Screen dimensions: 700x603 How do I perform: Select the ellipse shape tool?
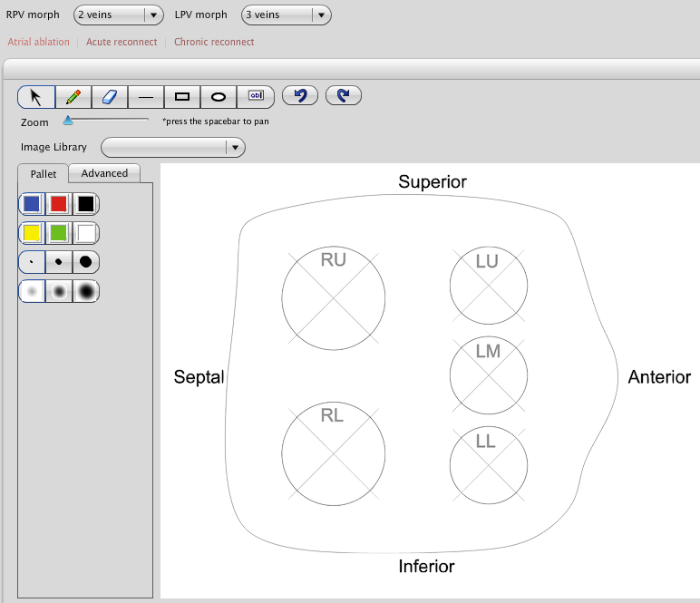click(219, 97)
